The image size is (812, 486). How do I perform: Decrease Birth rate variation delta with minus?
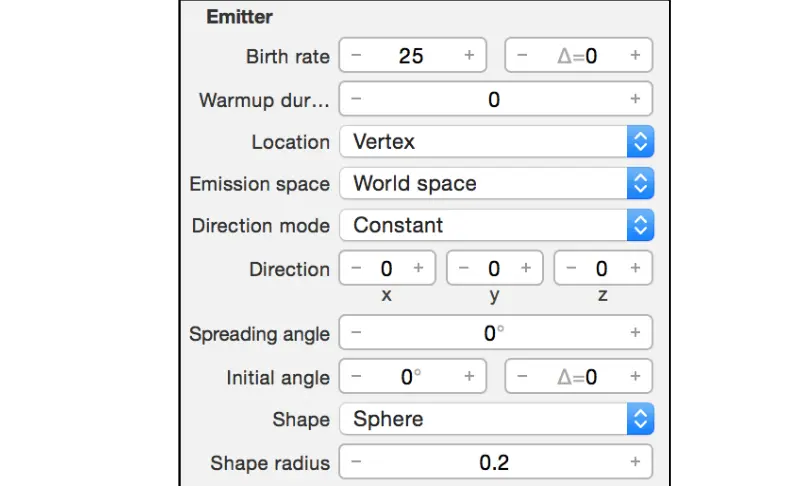click(522, 56)
